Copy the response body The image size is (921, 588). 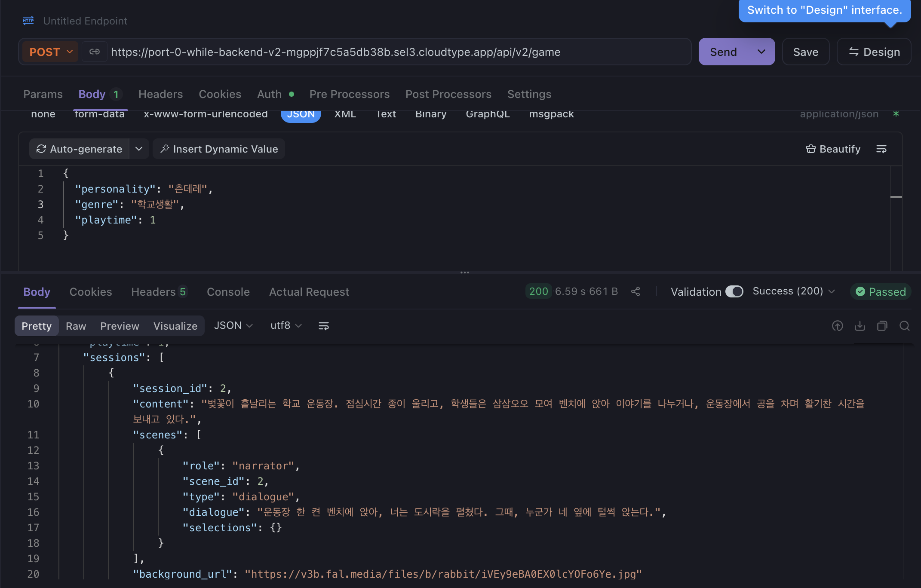882,326
